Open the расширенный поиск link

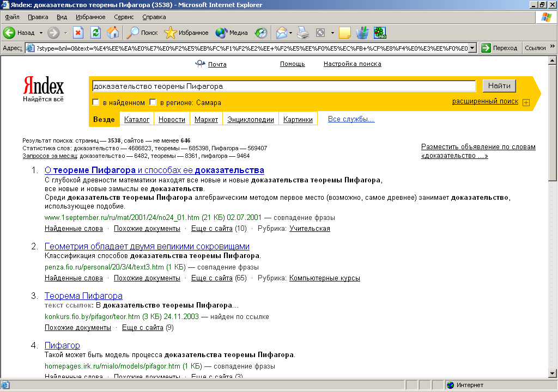click(x=485, y=101)
